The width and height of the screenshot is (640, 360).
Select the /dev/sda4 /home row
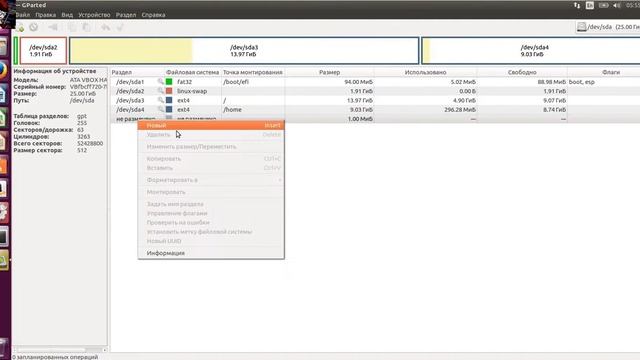click(x=375, y=109)
